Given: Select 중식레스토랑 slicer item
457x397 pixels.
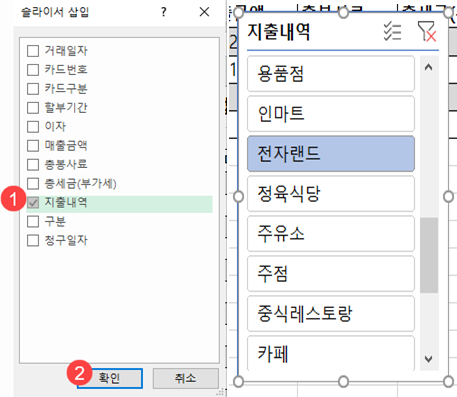Looking at the screenshot, I should [331, 314].
